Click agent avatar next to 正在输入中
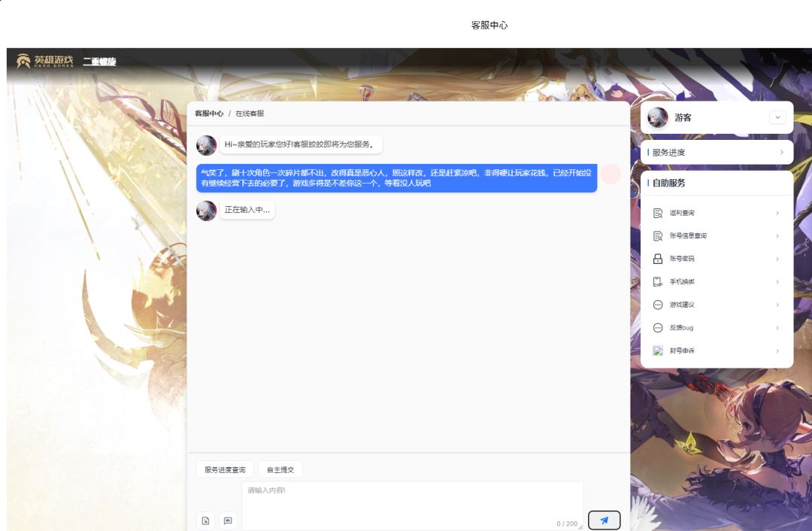 pos(206,211)
